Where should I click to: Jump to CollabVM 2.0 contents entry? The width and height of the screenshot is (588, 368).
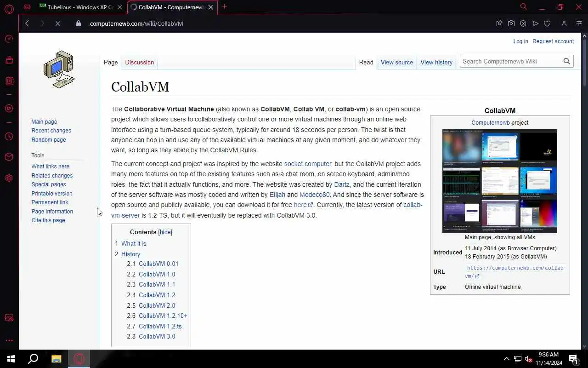157,305
